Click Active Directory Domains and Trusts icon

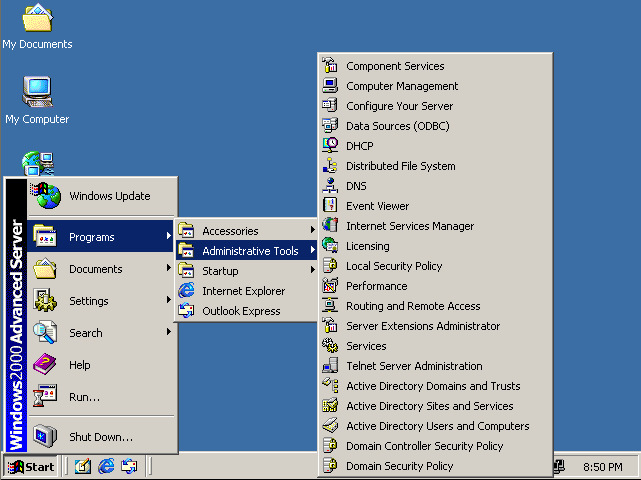point(330,386)
